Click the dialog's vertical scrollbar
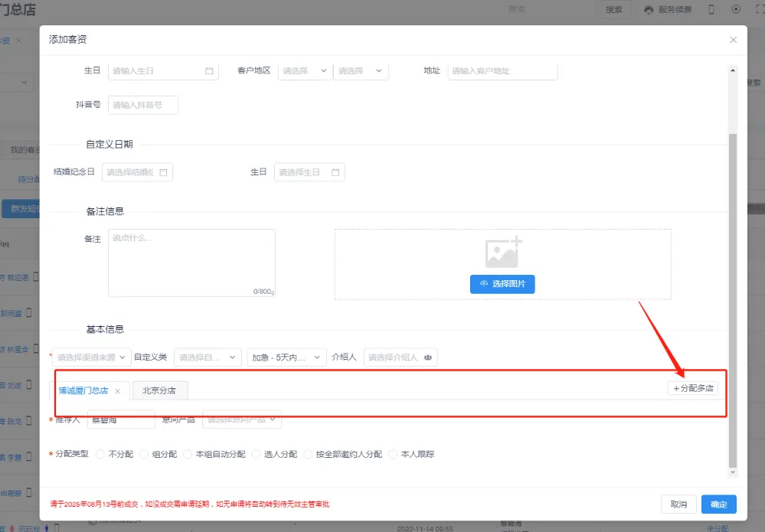Viewport: 765px width, 532px height. click(732, 299)
